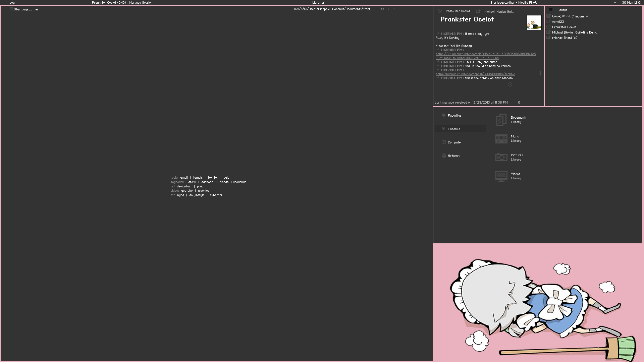Click status icon beside Michael [Noxian Guillotine Dunk]

(x=548, y=32)
